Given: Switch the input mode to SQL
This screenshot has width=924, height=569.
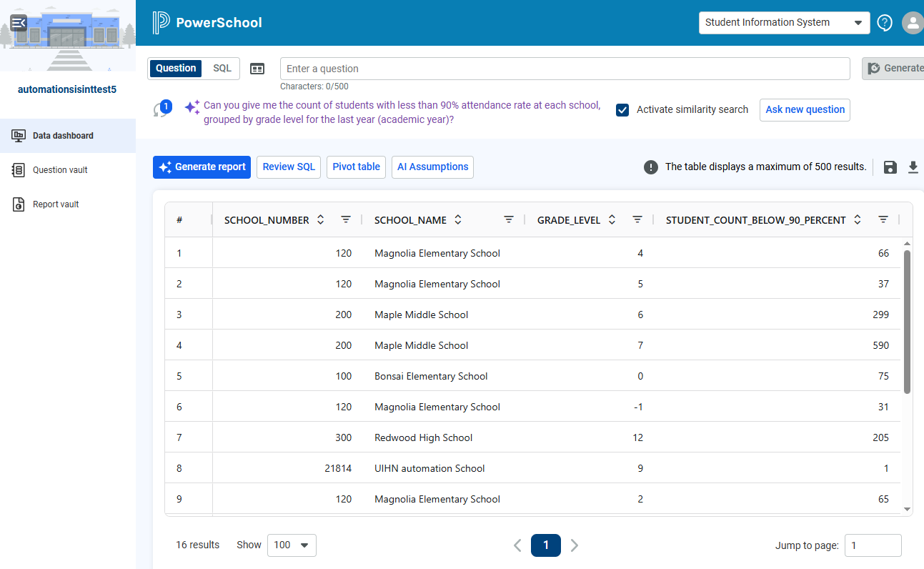Looking at the screenshot, I should coord(222,69).
